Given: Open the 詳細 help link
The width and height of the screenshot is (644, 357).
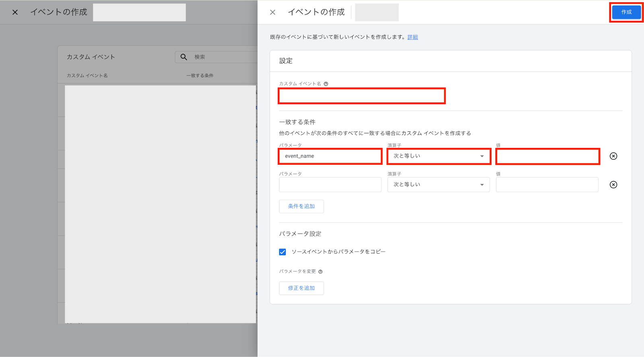Looking at the screenshot, I should 413,37.
